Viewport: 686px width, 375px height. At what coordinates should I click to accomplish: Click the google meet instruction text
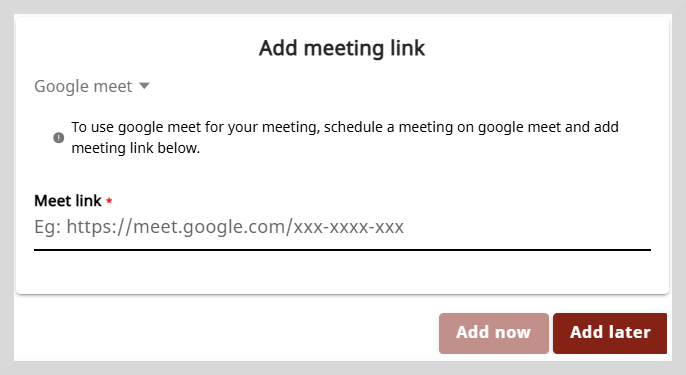tap(345, 137)
